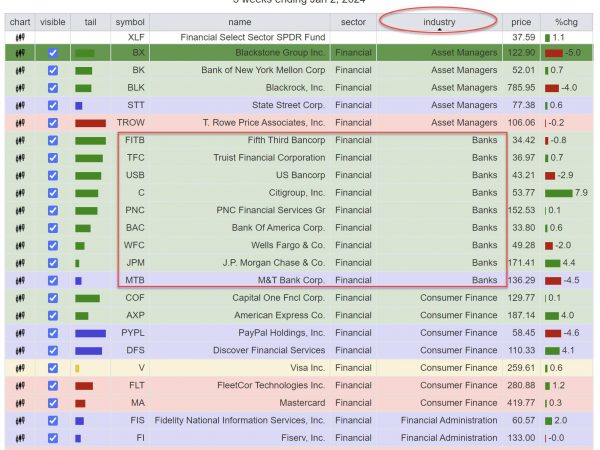The image size is (600, 450).
Task: Sort by price column header
Action: pos(521,22)
